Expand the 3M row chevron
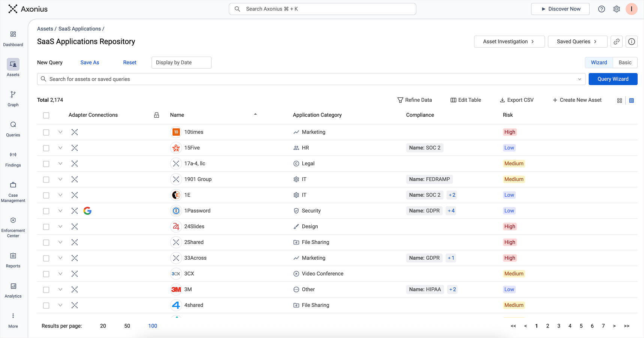 (60, 289)
